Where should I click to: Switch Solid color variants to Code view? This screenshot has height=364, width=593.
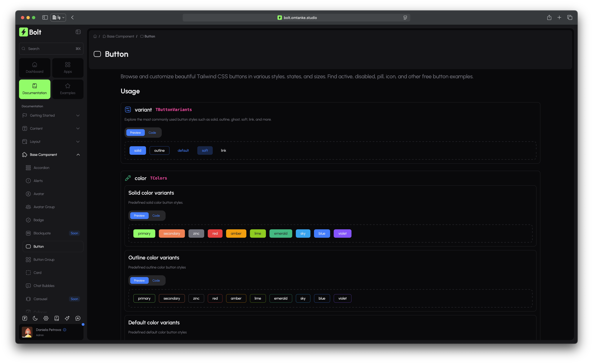coord(156,215)
